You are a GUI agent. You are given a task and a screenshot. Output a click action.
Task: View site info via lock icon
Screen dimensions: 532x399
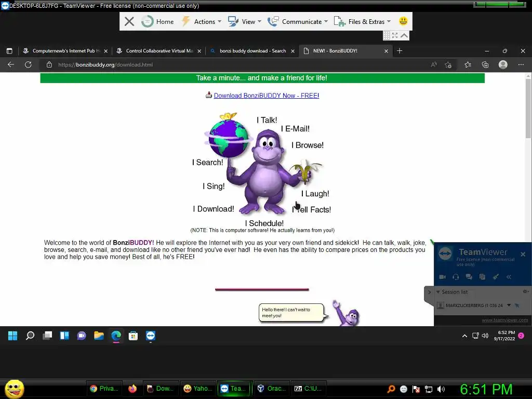49,64
